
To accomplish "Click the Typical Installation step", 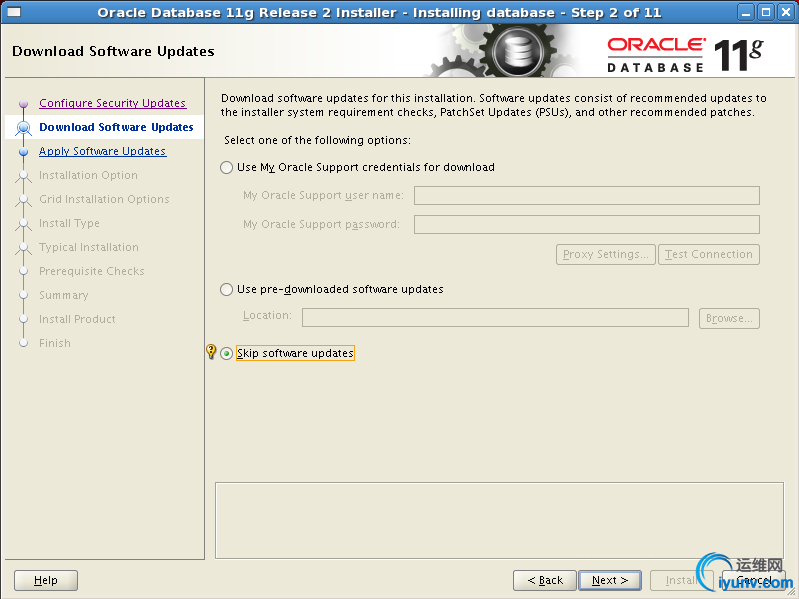I will tap(89, 247).
